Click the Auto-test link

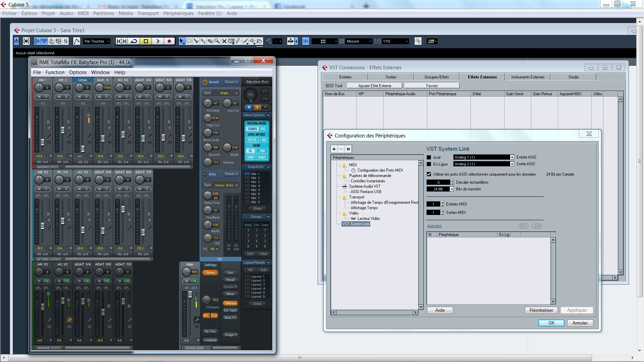pos(434,226)
